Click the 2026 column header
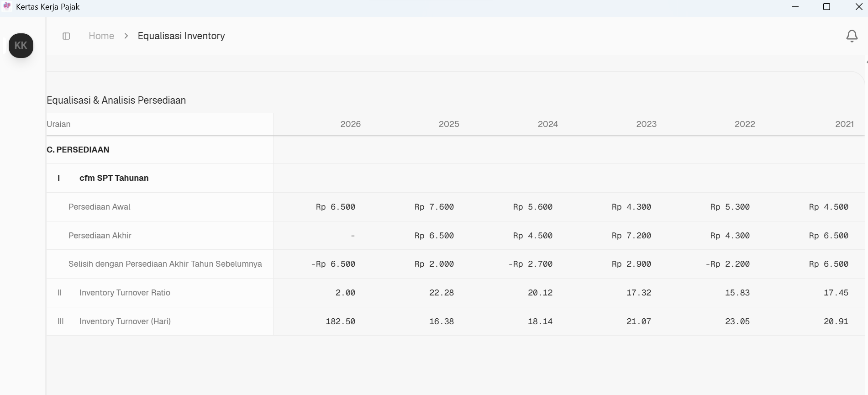The height and width of the screenshot is (395, 868). pos(350,124)
